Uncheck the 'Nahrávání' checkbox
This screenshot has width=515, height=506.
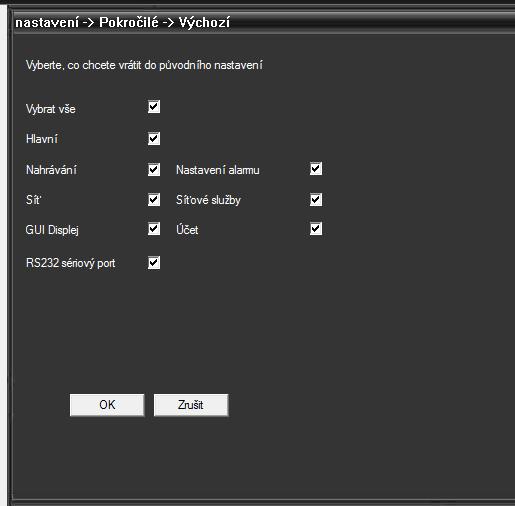click(154, 170)
